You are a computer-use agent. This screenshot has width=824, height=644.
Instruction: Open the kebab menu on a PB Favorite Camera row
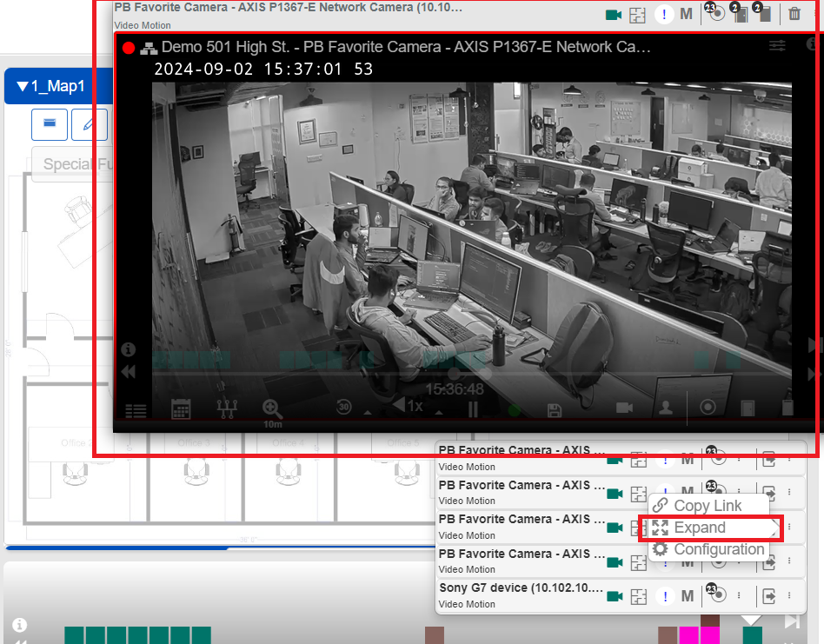(x=738, y=458)
